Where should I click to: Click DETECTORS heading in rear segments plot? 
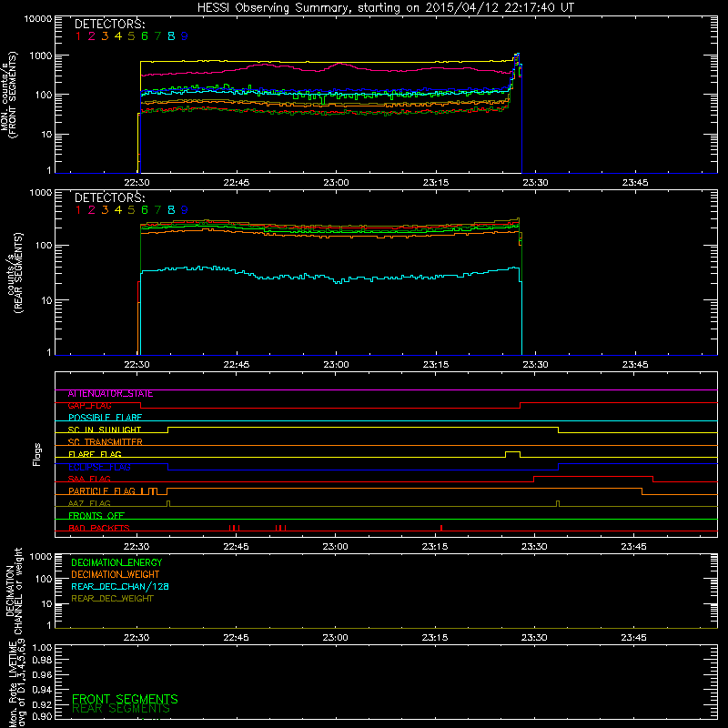pos(110,198)
